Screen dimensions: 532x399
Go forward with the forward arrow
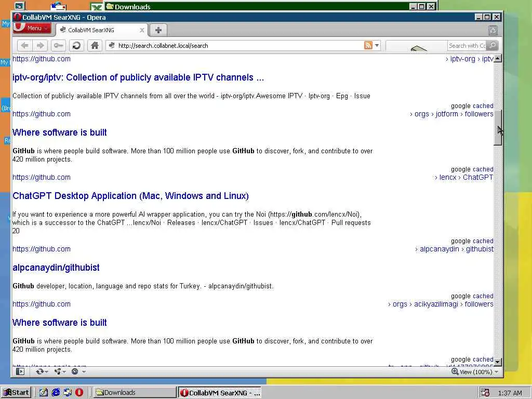point(40,46)
